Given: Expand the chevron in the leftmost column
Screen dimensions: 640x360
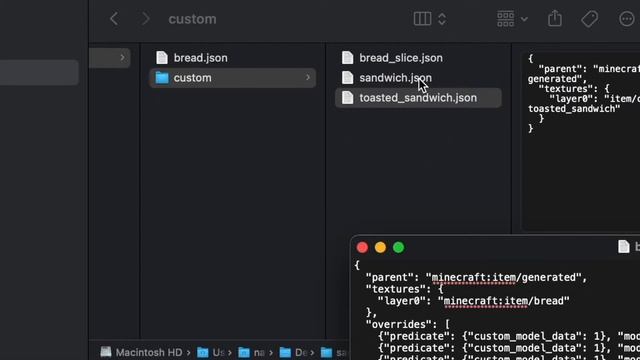Looking at the screenshot, I should [122, 58].
